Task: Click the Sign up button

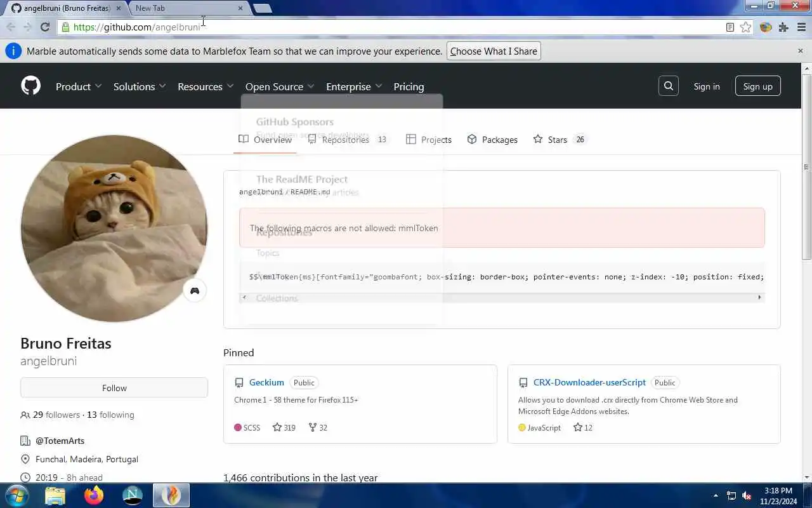Action: coord(758,86)
